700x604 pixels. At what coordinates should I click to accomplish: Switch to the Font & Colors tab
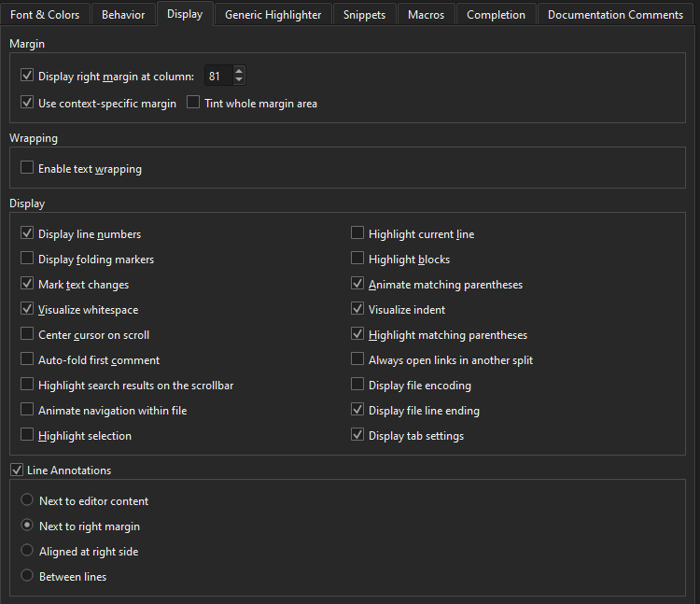[x=45, y=15]
